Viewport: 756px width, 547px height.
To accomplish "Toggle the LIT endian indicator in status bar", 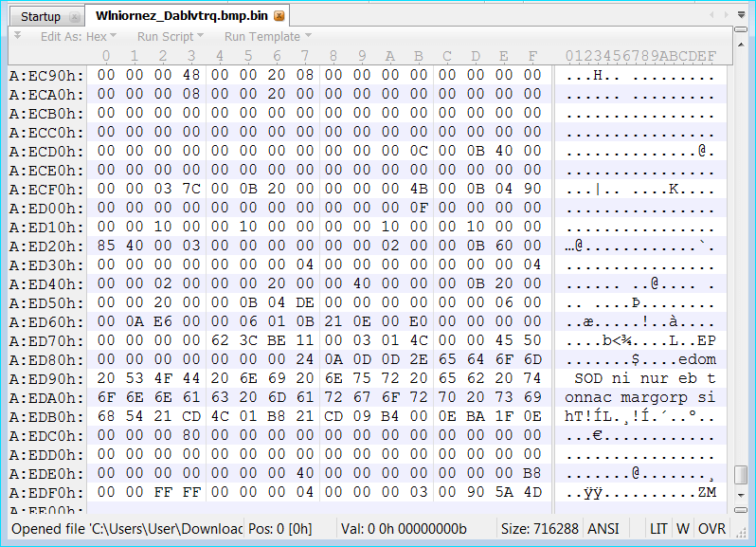I will [x=658, y=528].
